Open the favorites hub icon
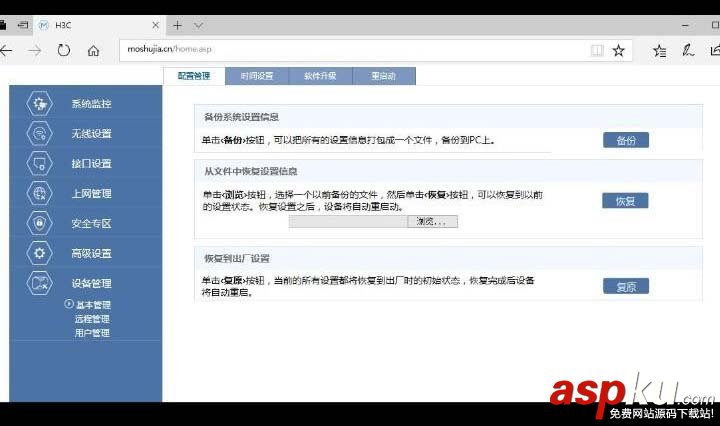Viewport: 720px width, 426px height. click(x=660, y=50)
